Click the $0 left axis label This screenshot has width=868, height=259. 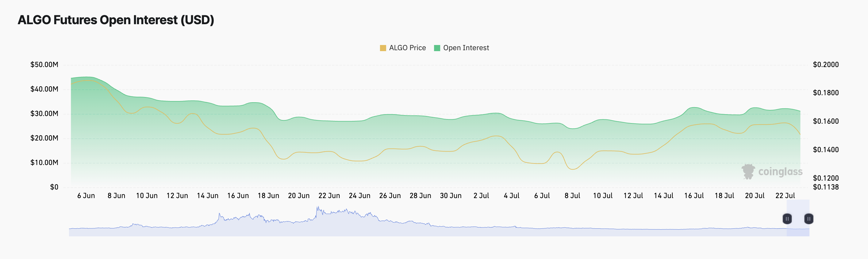click(54, 187)
